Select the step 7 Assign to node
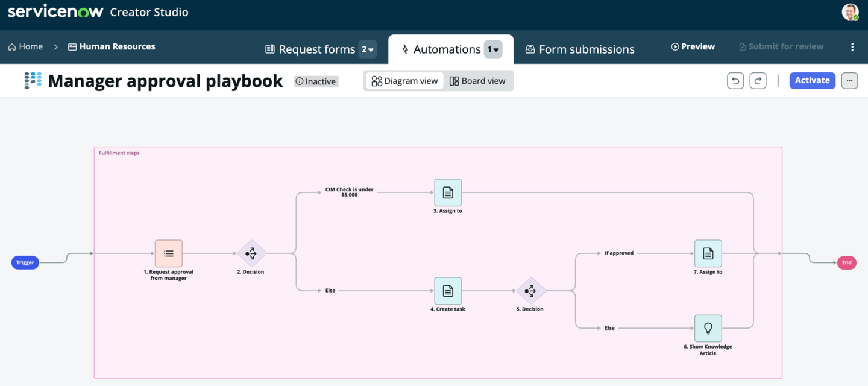The width and height of the screenshot is (868, 386). (708, 253)
